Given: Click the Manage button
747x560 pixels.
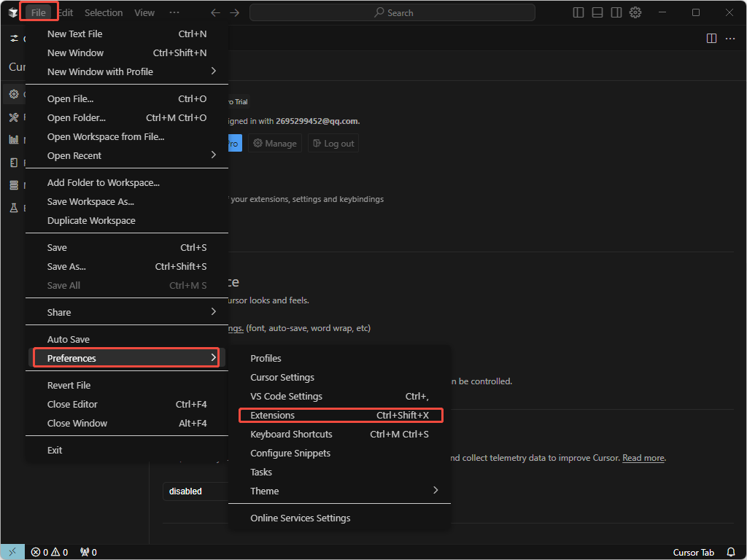Looking at the screenshot, I should (x=275, y=144).
